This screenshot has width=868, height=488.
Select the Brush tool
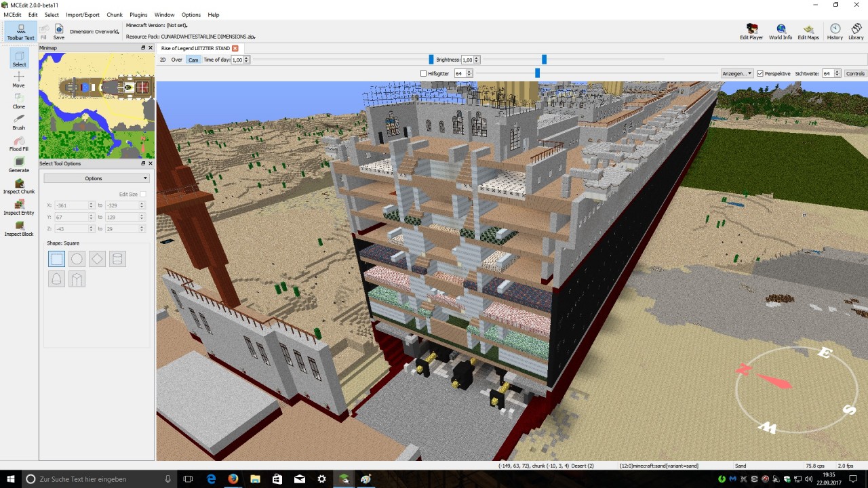tap(18, 122)
